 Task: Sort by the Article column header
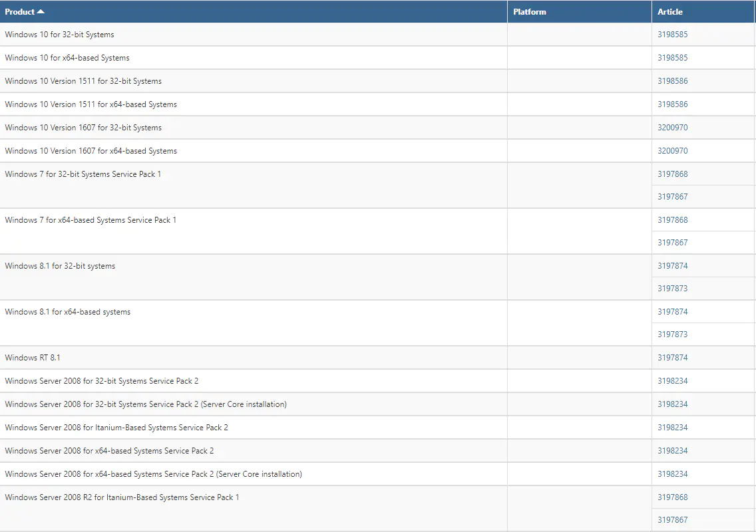[670, 11]
